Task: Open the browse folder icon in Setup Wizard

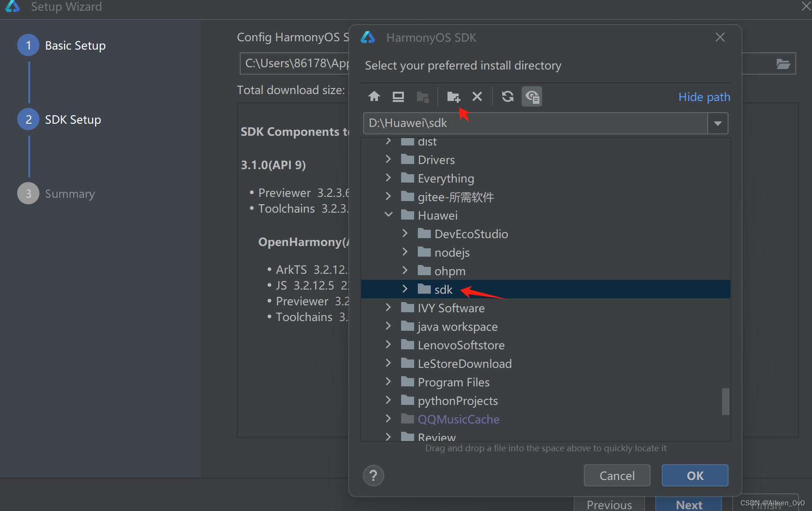Action: 783,63
